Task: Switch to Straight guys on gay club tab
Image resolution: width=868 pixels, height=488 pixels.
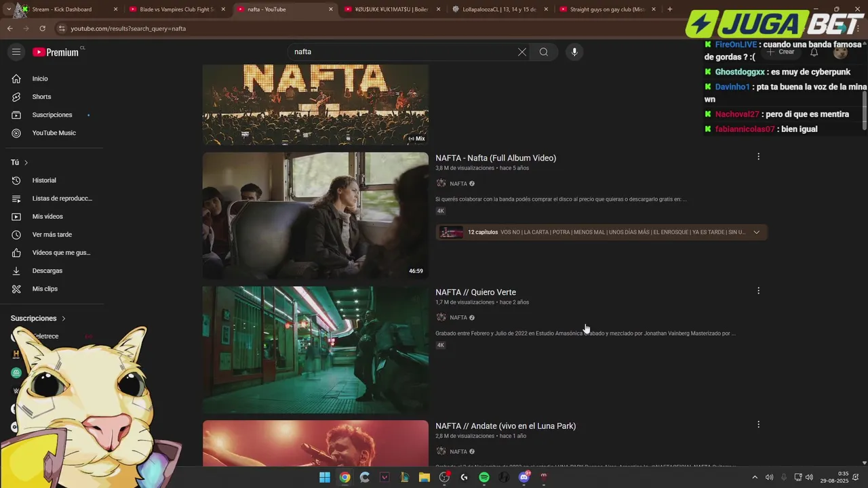Action: pyautogui.click(x=606, y=9)
